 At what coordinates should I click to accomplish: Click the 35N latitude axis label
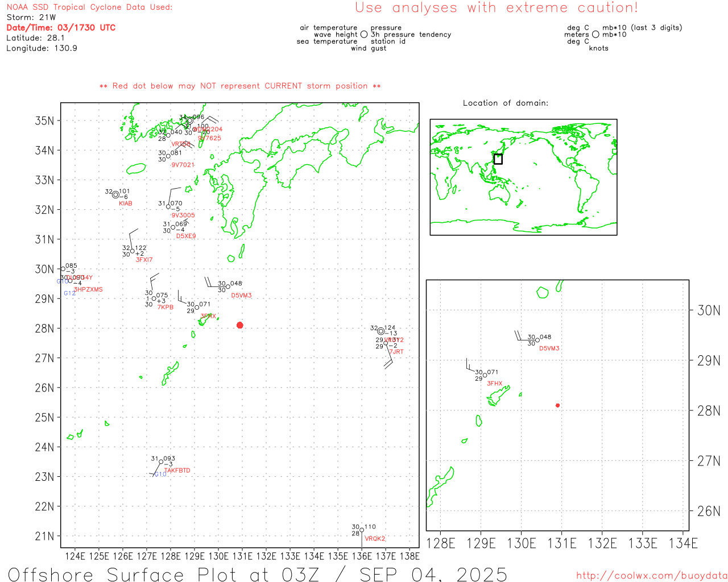[45, 120]
